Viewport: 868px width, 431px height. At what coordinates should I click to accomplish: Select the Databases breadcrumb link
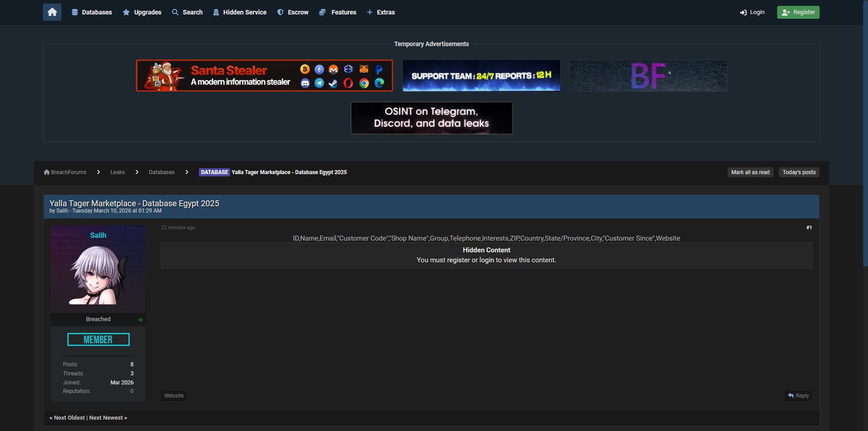161,172
